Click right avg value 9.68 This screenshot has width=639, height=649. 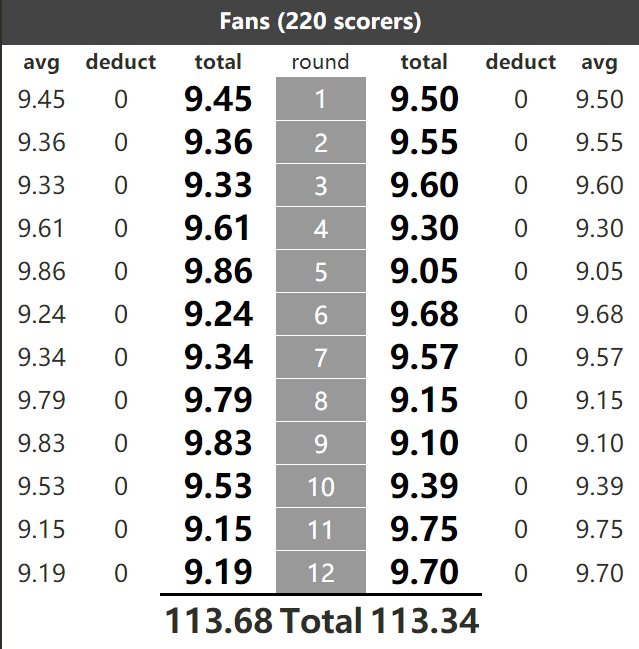(x=599, y=314)
